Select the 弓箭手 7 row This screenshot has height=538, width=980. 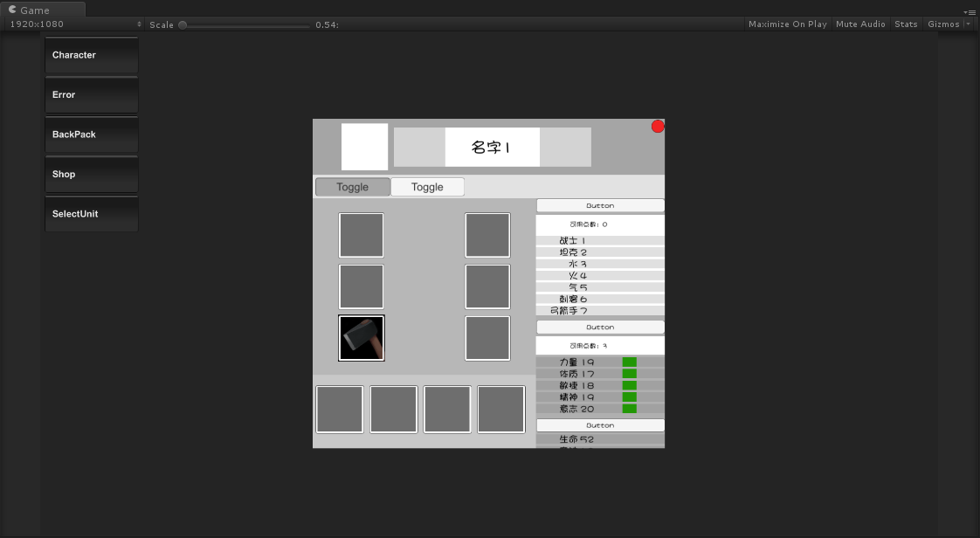[600, 311]
